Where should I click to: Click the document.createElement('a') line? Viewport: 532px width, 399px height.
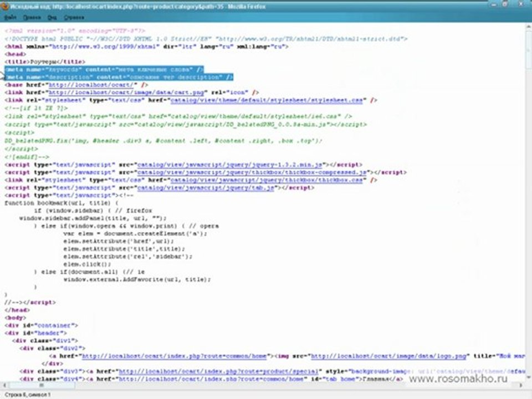point(135,234)
